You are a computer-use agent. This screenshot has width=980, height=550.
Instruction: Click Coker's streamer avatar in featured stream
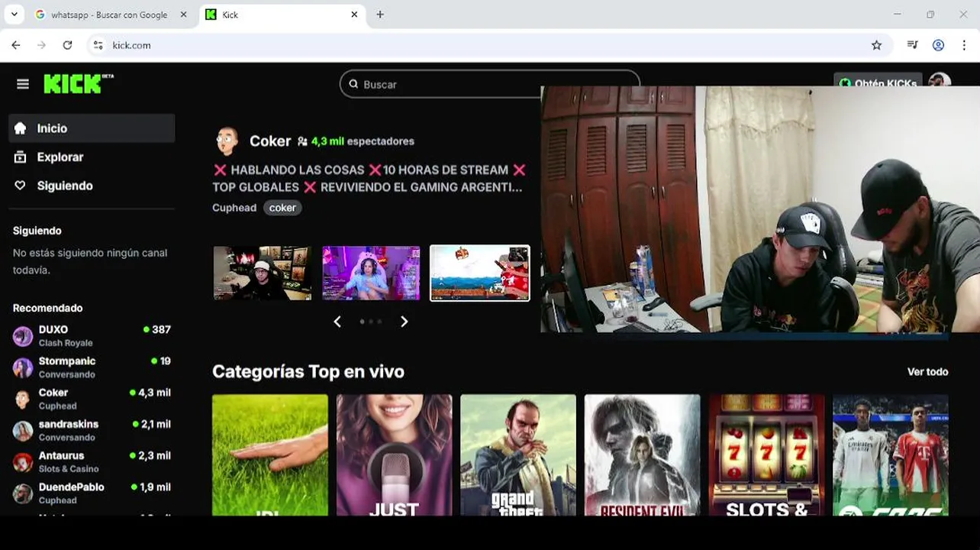coord(226,141)
